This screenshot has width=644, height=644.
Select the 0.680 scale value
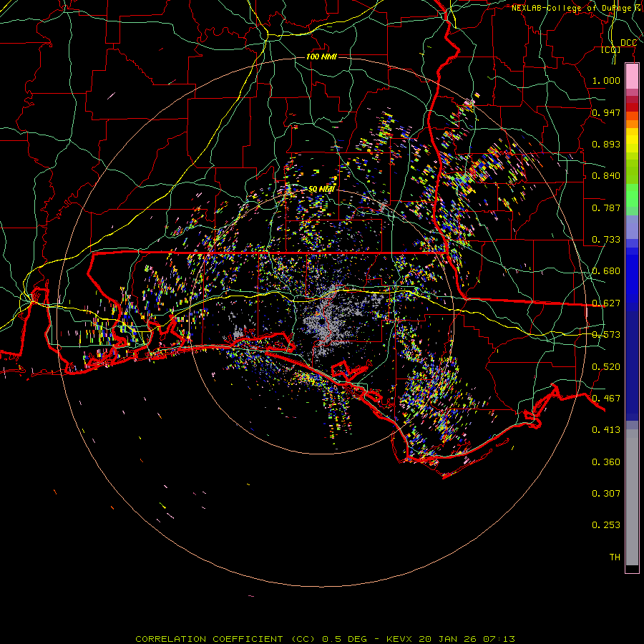606,271
